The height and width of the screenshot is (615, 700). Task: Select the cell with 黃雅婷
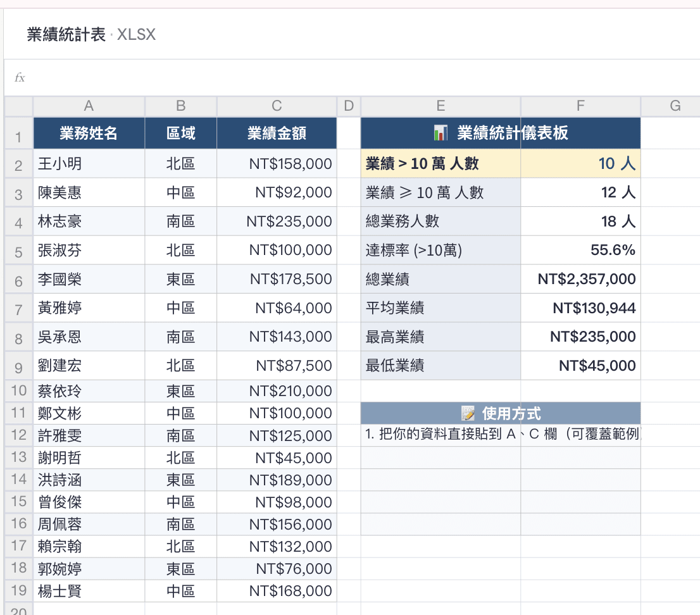click(x=89, y=308)
